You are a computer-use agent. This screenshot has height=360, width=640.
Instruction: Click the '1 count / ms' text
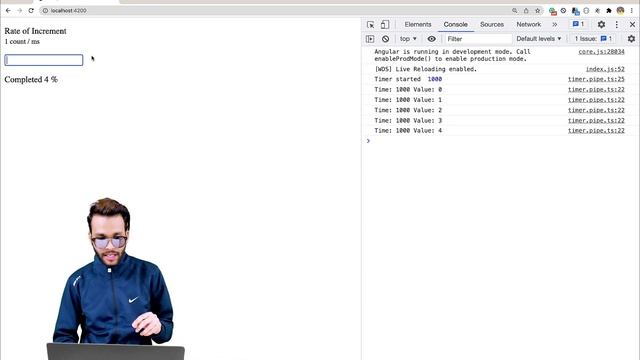[x=22, y=42]
